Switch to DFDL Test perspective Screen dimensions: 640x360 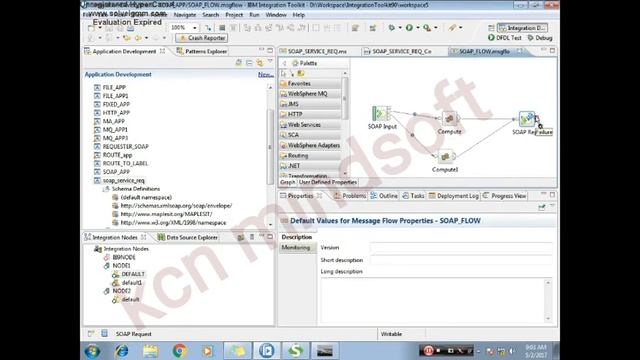tap(504, 38)
